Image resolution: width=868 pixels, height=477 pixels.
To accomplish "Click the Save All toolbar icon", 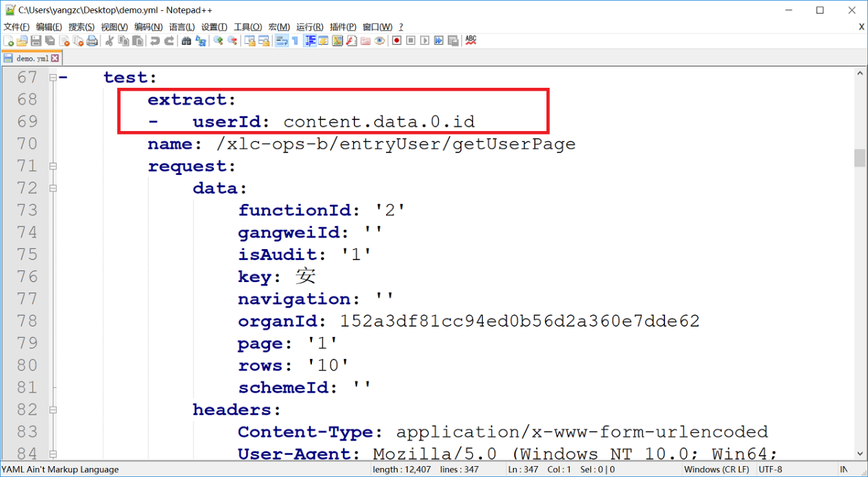I will click(50, 41).
